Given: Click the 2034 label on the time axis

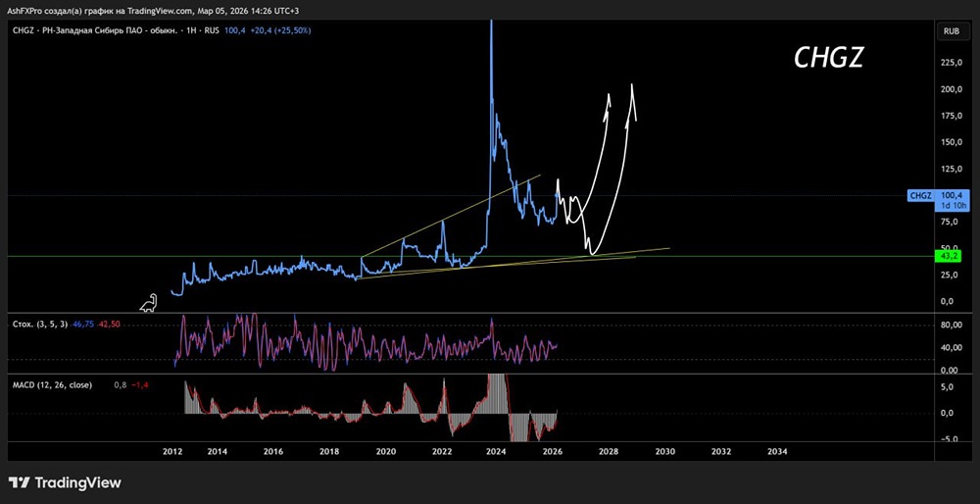Looking at the screenshot, I should click(777, 451).
